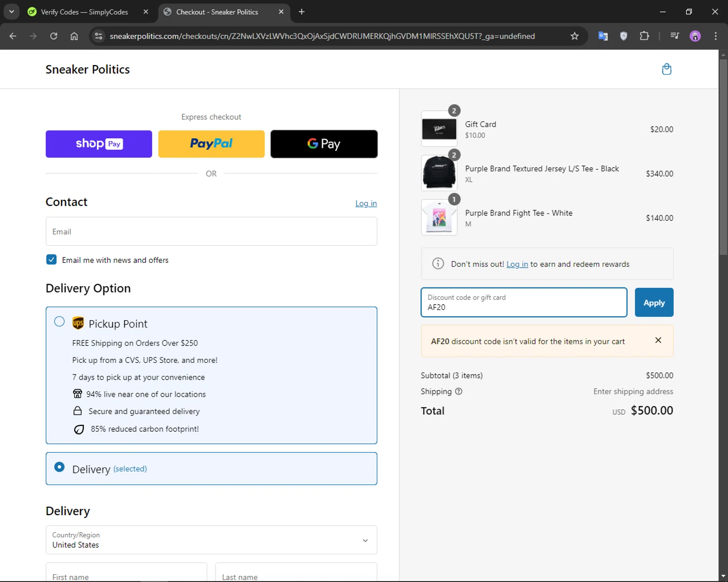Screen dimensions: 728x582
Task: Click the Gift Card product thumbnail
Action: pos(439,129)
